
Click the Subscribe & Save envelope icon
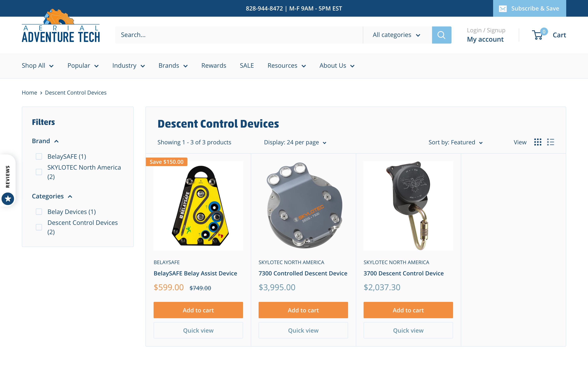[x=502, y=9]
